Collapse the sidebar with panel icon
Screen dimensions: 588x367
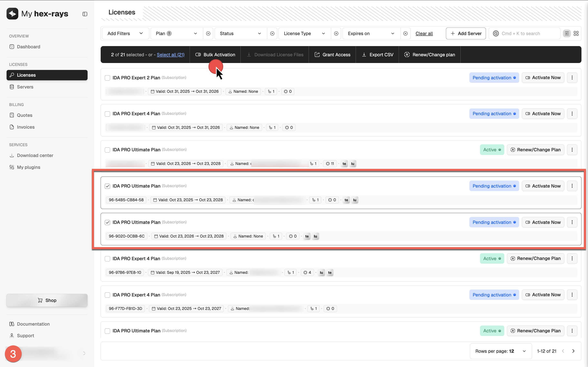tap(85, 14)
